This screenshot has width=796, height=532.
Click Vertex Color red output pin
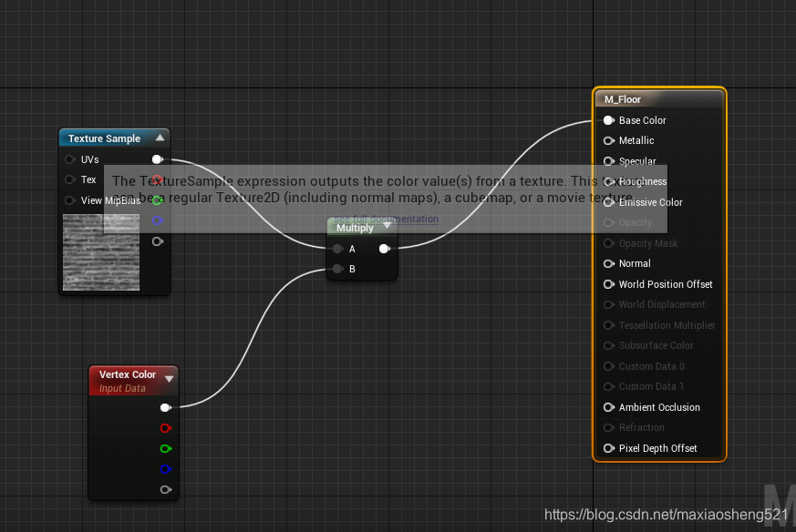(166, 428)
